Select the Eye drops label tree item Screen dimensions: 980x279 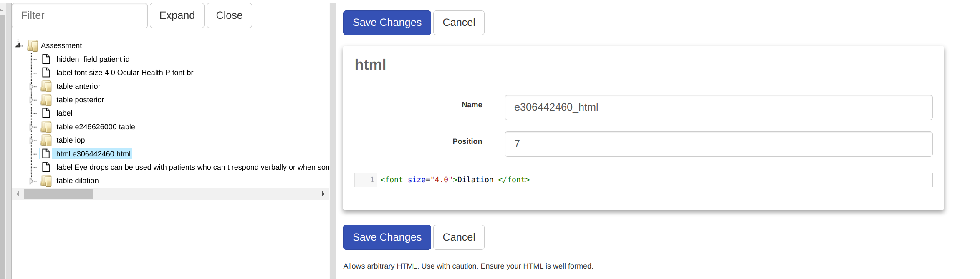192,167
